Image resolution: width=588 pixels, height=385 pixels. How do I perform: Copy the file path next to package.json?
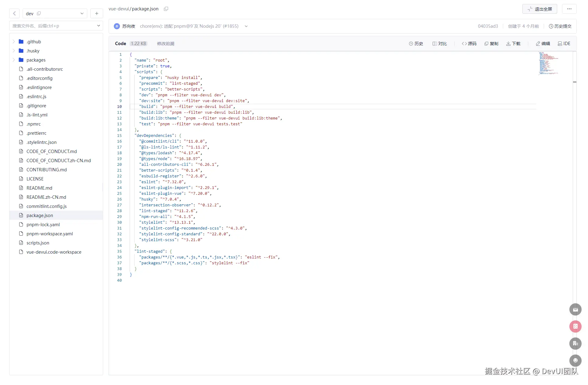(166, 9)
